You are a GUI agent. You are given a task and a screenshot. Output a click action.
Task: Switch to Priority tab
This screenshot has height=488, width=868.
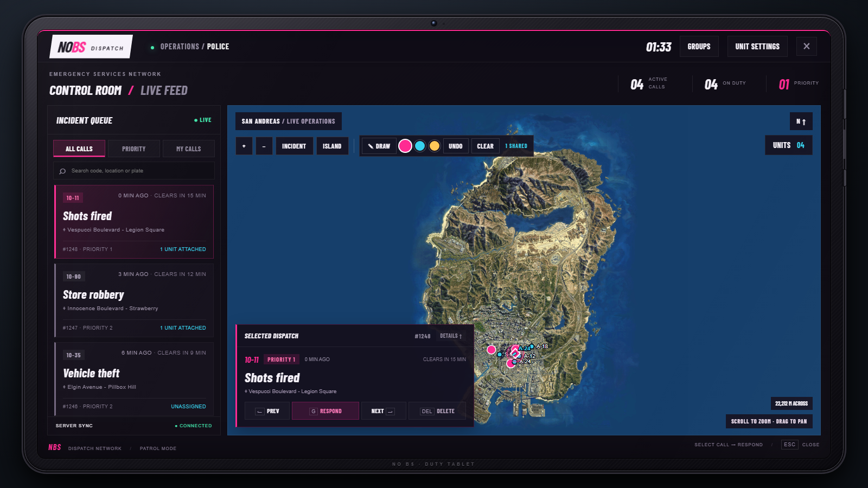[134, 149]
